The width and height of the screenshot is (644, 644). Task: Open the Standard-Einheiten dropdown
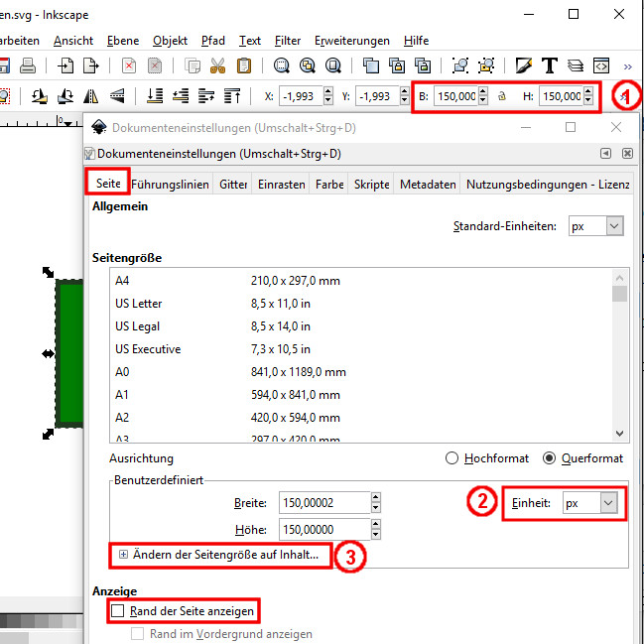click(x=595, y=226)
